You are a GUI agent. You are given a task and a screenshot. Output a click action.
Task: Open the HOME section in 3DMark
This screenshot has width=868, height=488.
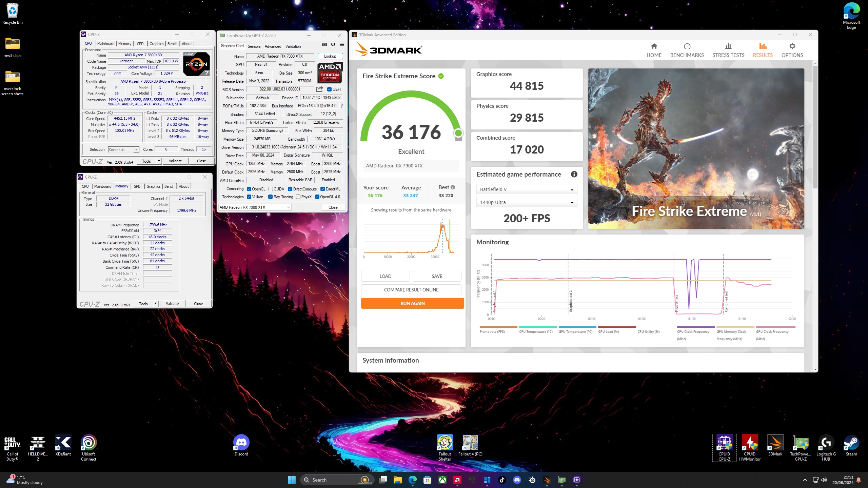point(654,50)
